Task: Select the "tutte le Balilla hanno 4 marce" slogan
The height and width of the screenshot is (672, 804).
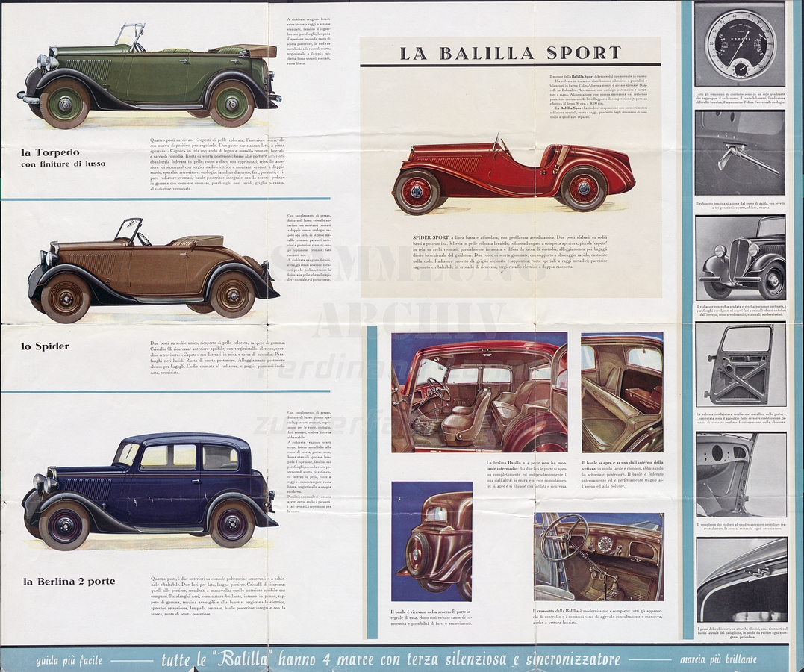Action: 390,659
